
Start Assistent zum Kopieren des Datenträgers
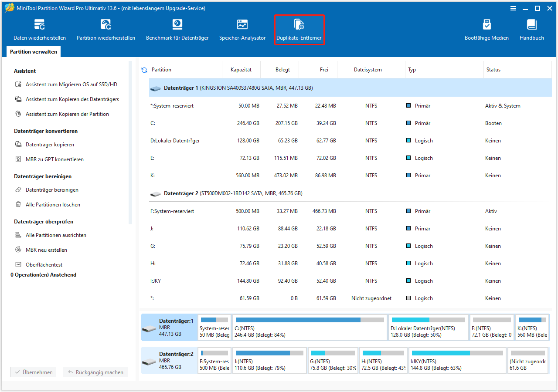[67, 99]
